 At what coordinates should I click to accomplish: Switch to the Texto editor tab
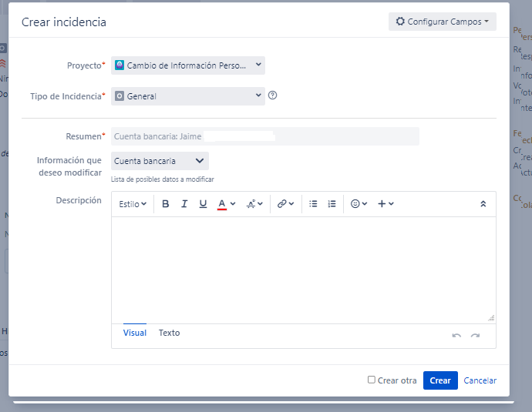[170, 333]
